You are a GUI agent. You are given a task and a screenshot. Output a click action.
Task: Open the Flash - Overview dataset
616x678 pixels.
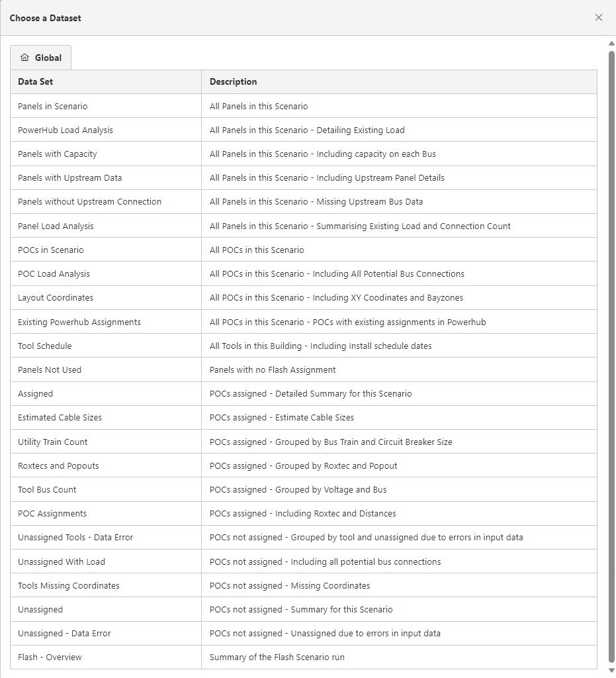coord(50,657)
